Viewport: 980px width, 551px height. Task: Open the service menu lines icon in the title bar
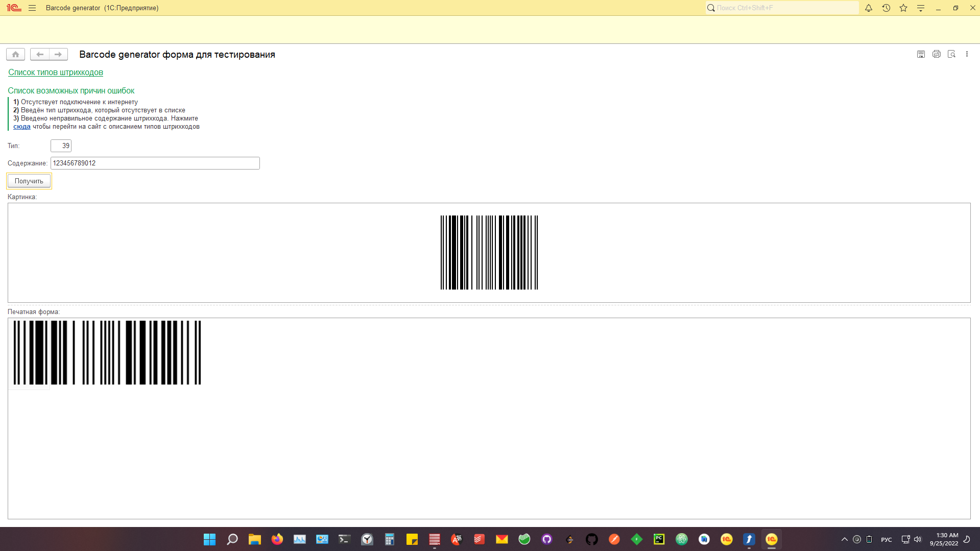coord(921,8)
